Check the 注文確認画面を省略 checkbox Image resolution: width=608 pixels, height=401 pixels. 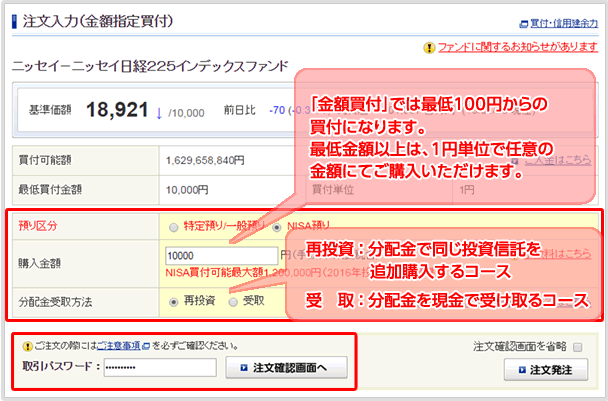pos(578,347)
